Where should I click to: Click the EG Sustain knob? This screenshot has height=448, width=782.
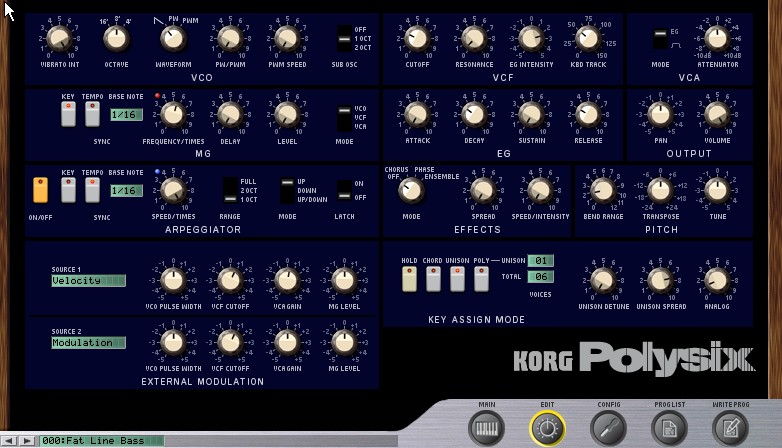coord(531,114)
